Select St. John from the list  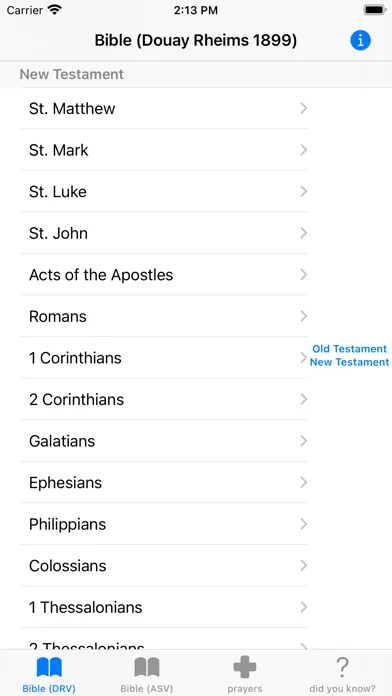pos(164,233)
